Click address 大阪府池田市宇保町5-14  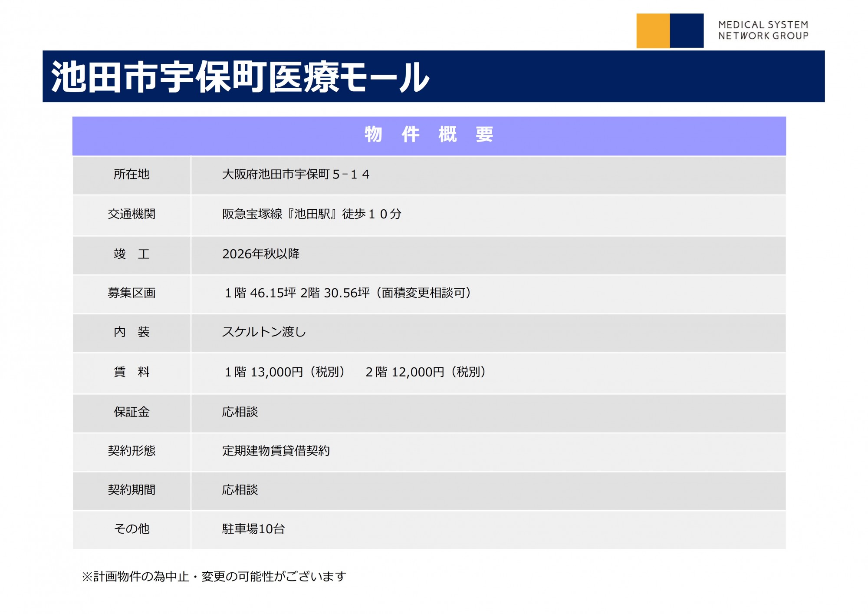pos(296,175)
